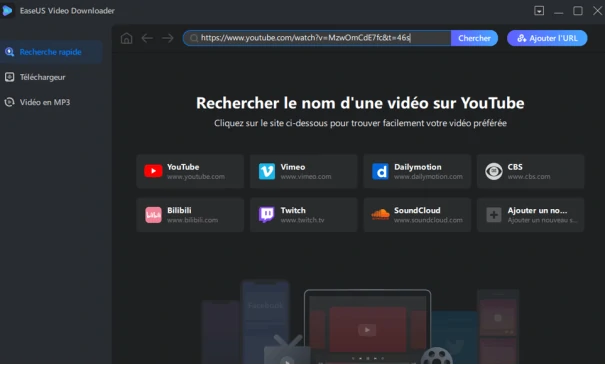Click the magnifier icon in URL field
The height and width of the screenshot is (365, 605).
click(x=194, y=38)
